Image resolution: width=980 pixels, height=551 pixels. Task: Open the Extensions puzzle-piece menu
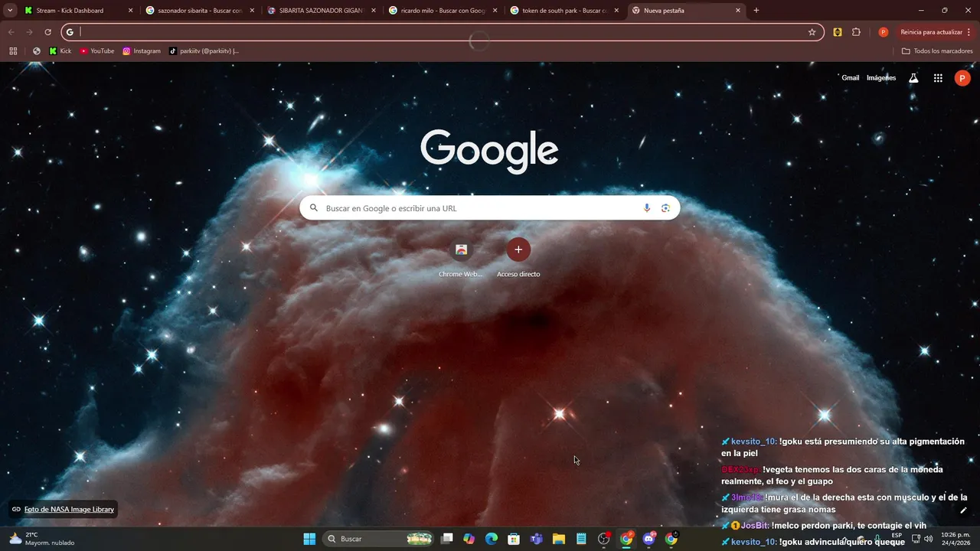click(x=856, y=32)
